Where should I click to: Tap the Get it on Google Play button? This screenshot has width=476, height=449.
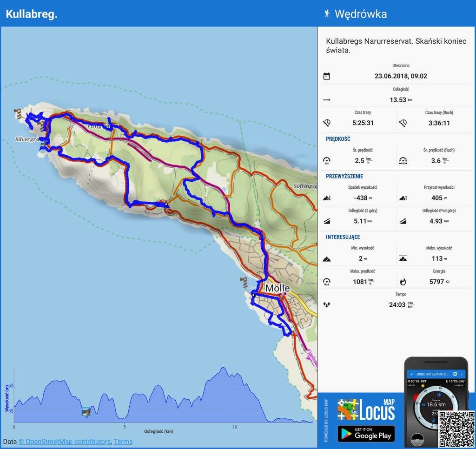(x=366, y=434)
